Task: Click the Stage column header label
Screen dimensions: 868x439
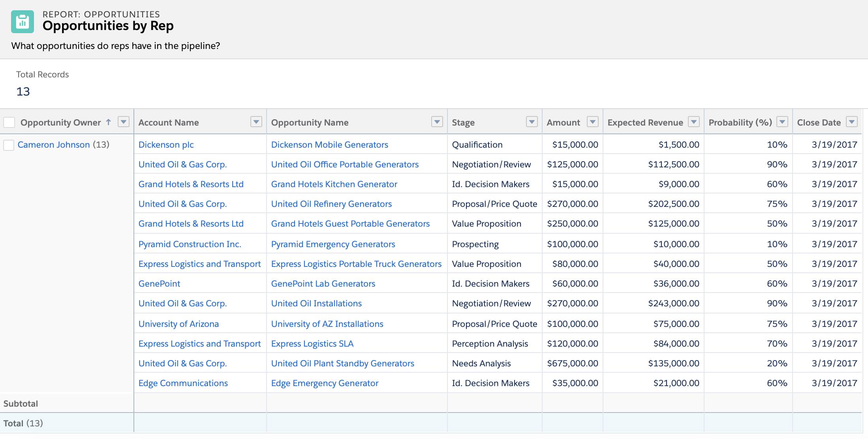Action: [x=463, y=122]
